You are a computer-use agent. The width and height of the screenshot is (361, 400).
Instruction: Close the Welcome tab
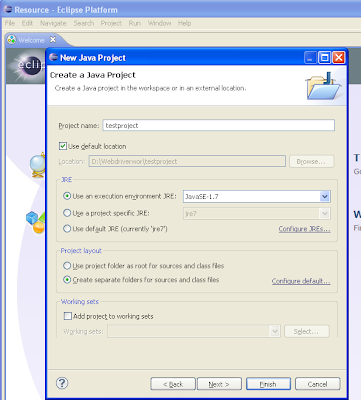point(53,40)
